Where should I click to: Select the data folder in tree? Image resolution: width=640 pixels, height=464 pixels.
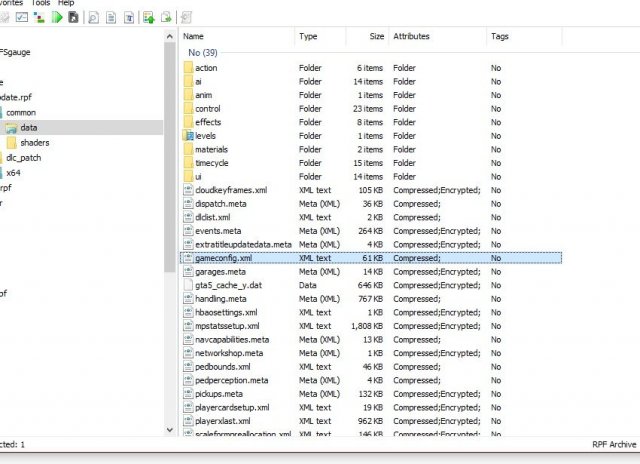tap(29, 128)
